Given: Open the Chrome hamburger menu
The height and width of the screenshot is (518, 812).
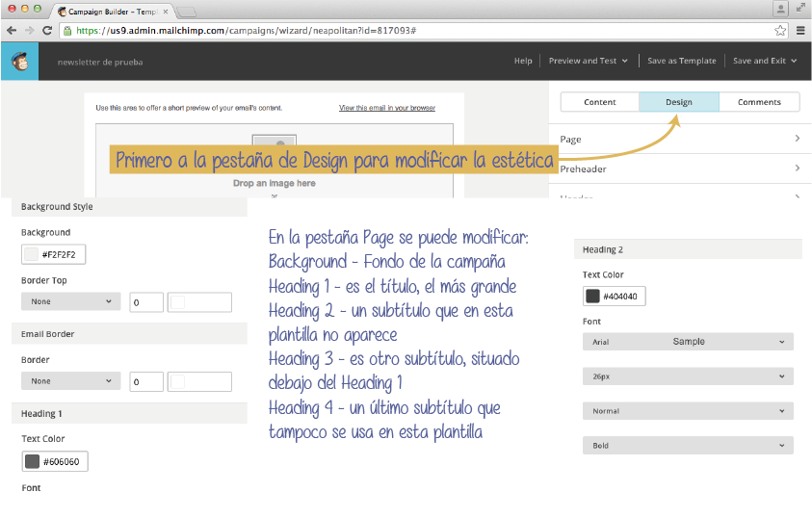Looking at the screenshot, I should (x=800, y=31).
